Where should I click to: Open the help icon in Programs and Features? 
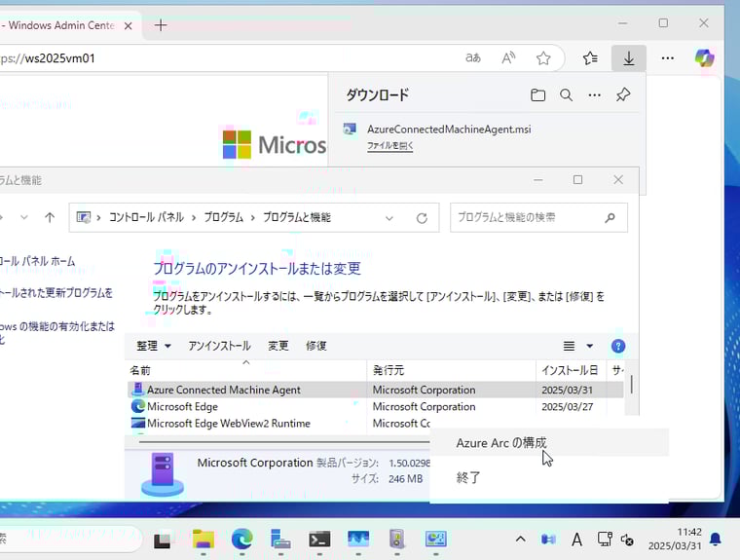coord(617,346)
